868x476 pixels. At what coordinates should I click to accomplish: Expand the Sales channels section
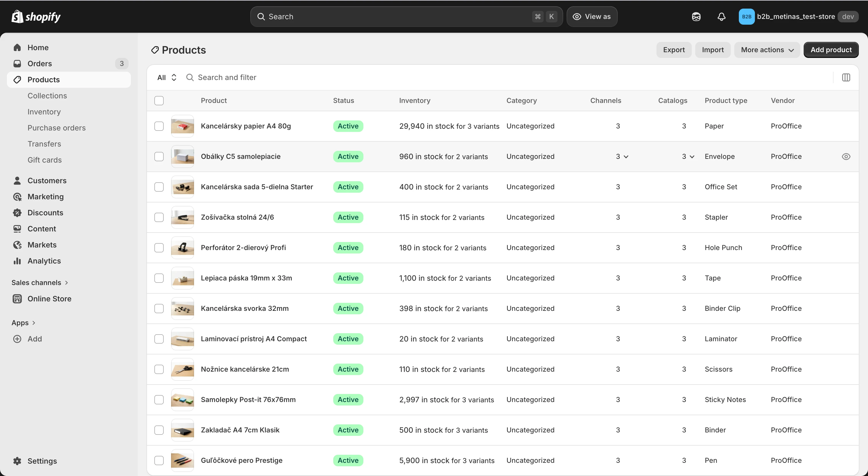40,283
